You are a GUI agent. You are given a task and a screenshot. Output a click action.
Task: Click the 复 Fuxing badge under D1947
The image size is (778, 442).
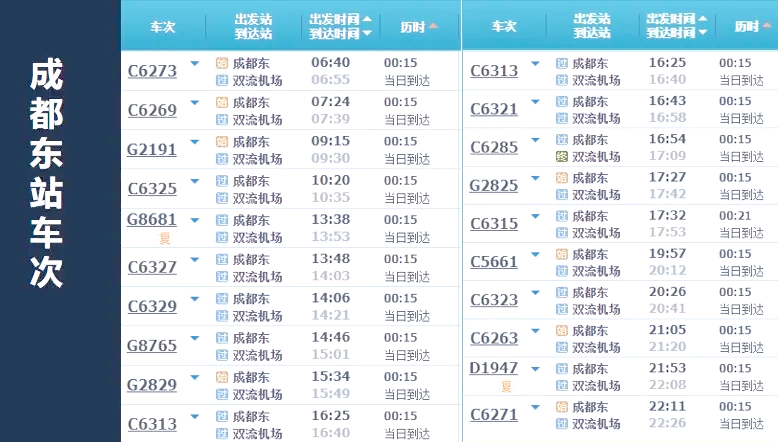point(506,386)
